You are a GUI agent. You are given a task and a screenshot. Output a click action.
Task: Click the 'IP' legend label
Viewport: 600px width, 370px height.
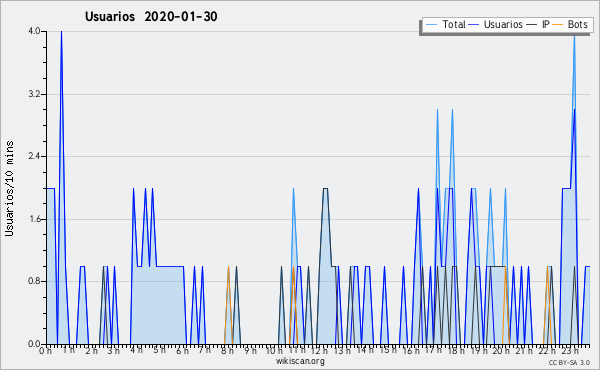tap(546, 24)
